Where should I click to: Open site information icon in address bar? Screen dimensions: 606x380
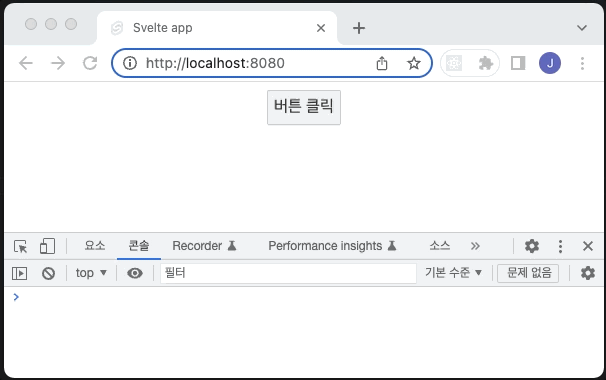pyautogui.click(x=130, y=63)
